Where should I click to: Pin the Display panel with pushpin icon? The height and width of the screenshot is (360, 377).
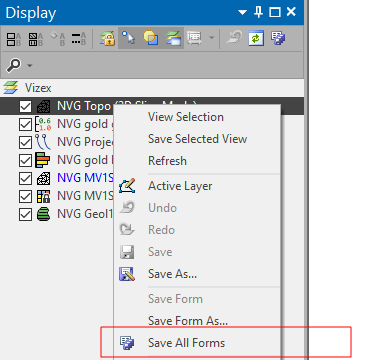[258, 12]
